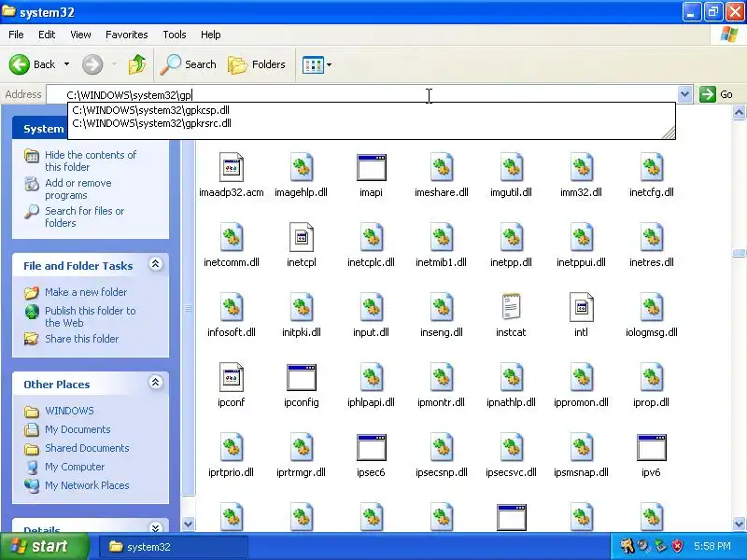The image size is (747, 560).
Task: Click Search for files or folders
Action: (84, 217)
